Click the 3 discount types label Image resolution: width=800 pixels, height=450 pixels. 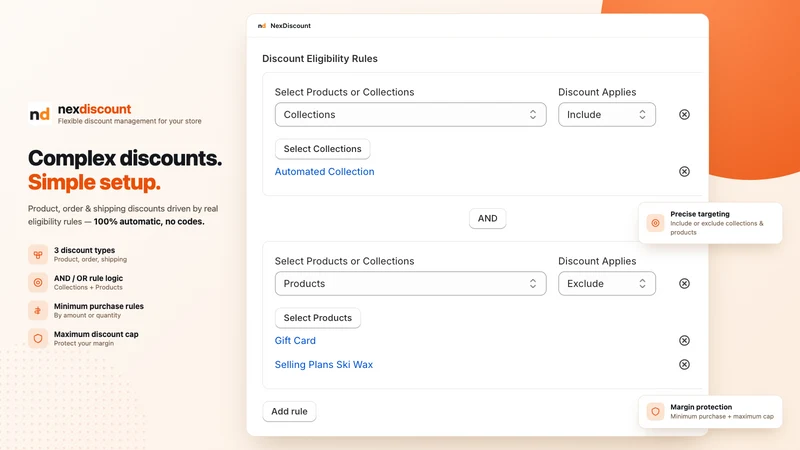[x=84, y=250]
